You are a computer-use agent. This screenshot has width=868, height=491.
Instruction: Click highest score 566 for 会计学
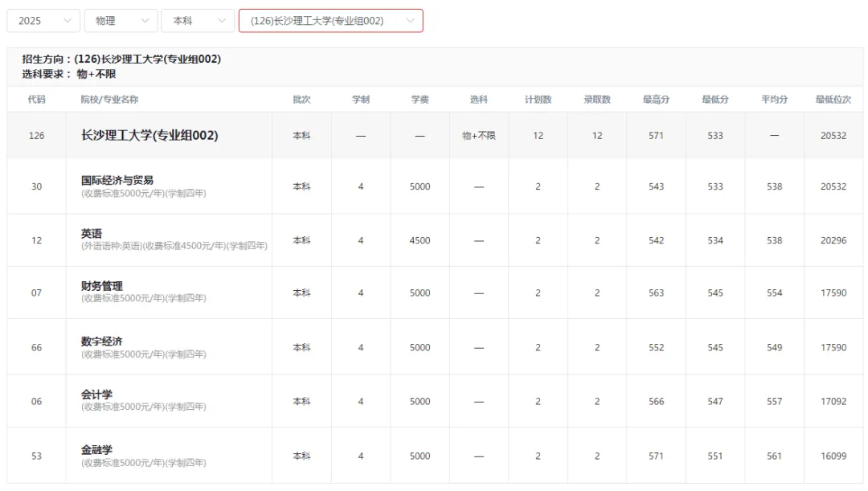[656, 401]
